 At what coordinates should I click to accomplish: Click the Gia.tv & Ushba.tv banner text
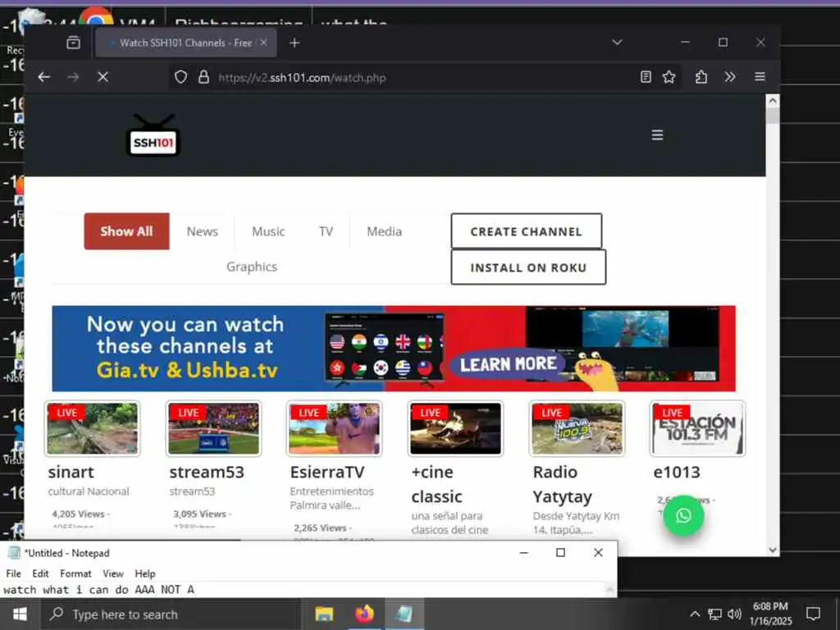pyautogui.click(x=187, y=370)
